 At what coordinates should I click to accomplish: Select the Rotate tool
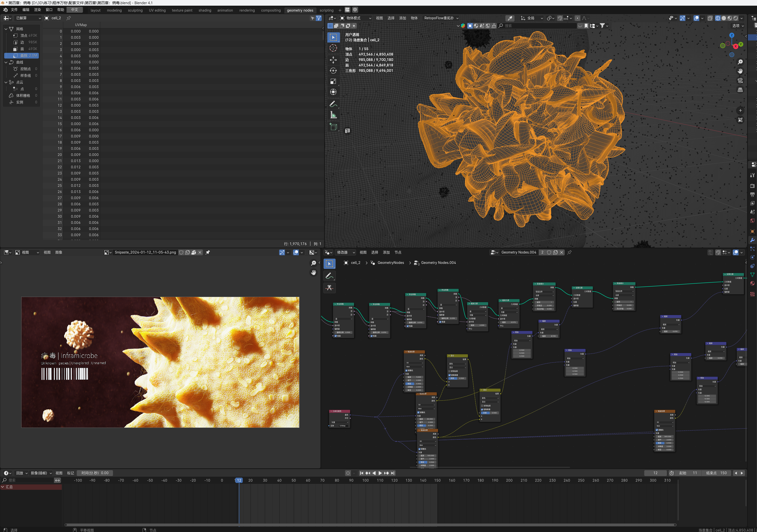(333, 71)
